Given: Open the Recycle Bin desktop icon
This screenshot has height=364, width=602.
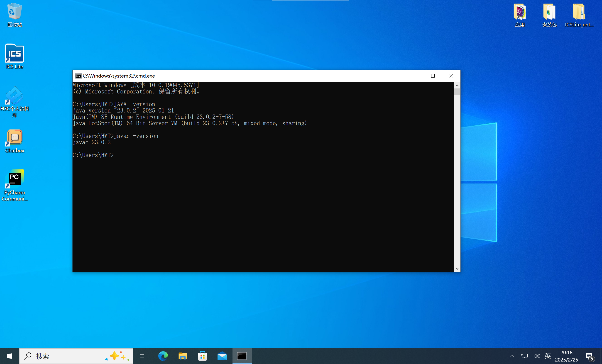Looking at the screenshot, I should point(15,12).
